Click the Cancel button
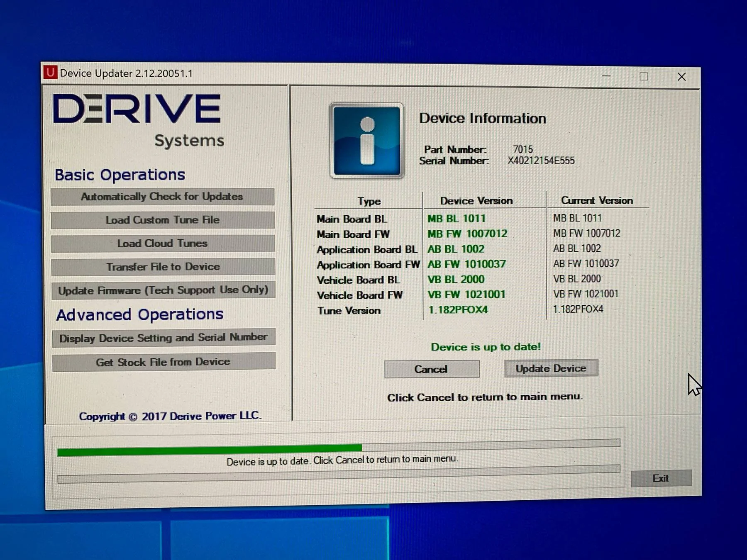Image resolution: width=747 pixels, height=560 pixels. click(432, 369)
